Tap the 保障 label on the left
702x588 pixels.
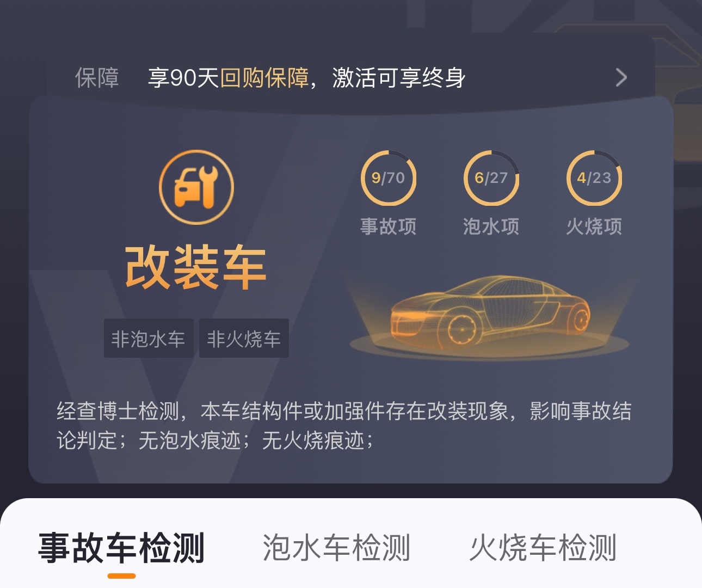pos(97,78)
